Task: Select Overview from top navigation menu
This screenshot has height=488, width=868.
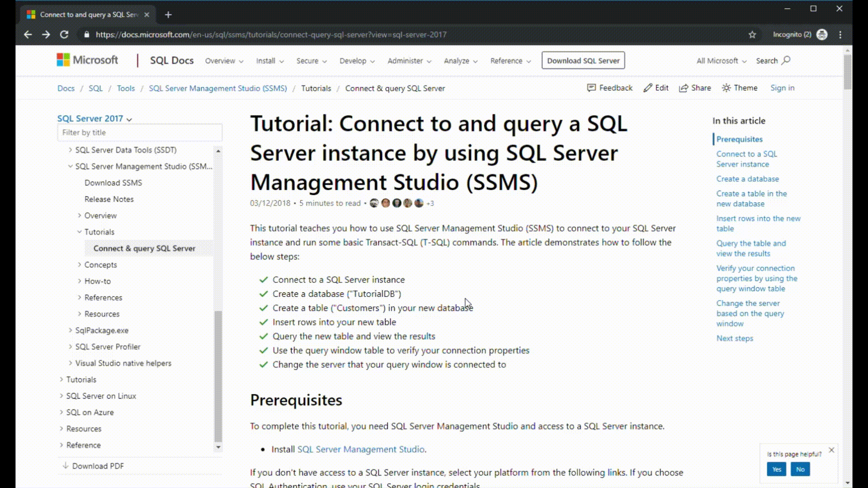Action: (x=220, y=60)
